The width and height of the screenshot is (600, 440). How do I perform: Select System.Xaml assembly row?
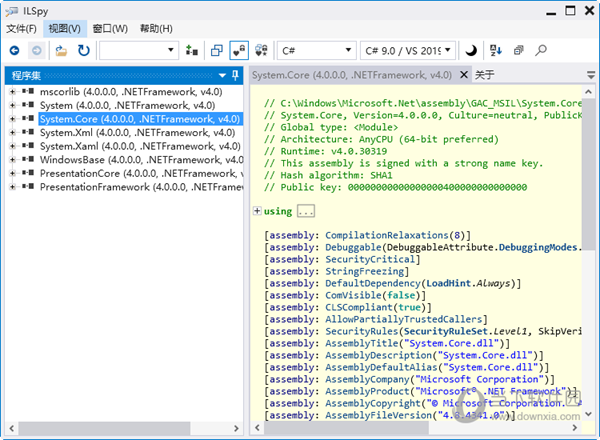[x=140, y=146]
